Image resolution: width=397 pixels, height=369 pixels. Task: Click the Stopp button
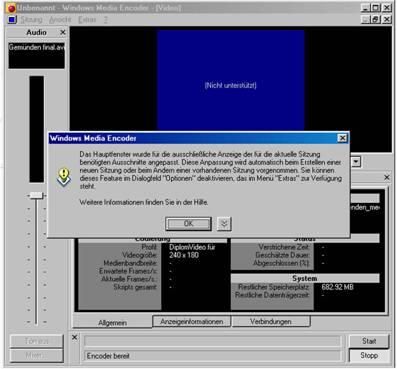(x=369, y=356)
